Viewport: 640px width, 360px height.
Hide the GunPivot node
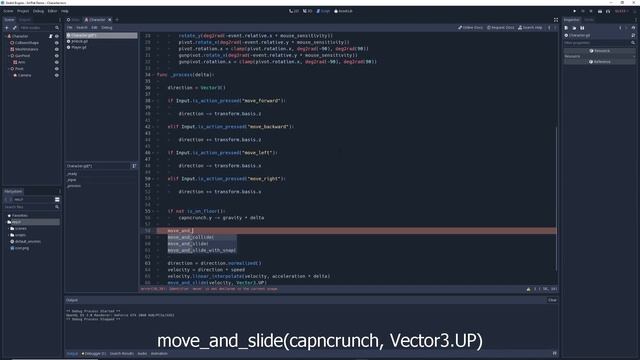pyautogui.click(x=57, y=56)
